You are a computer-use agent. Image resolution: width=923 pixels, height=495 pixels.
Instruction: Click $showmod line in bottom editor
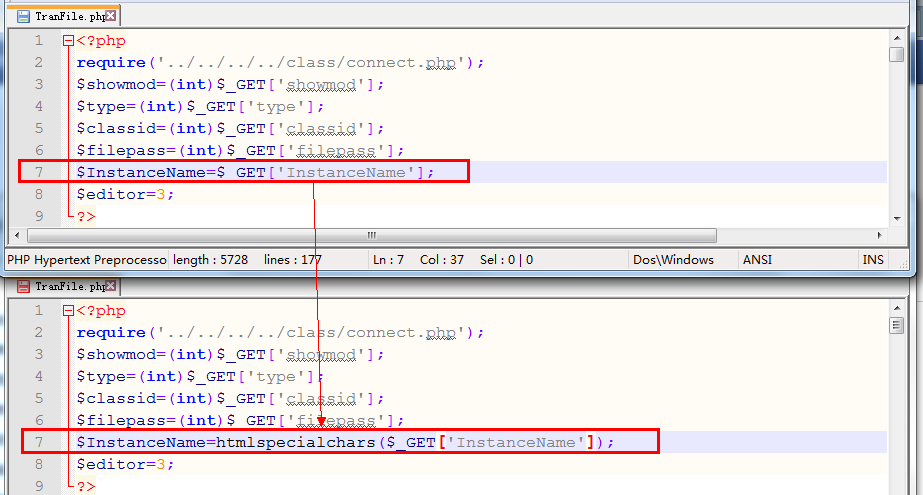pos(230,354)
